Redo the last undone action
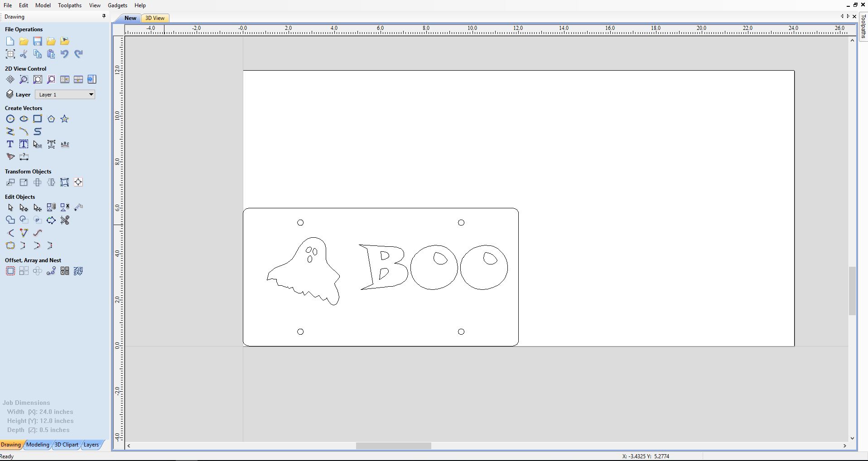This screenshot has width=868, height=461. (78, 54)
